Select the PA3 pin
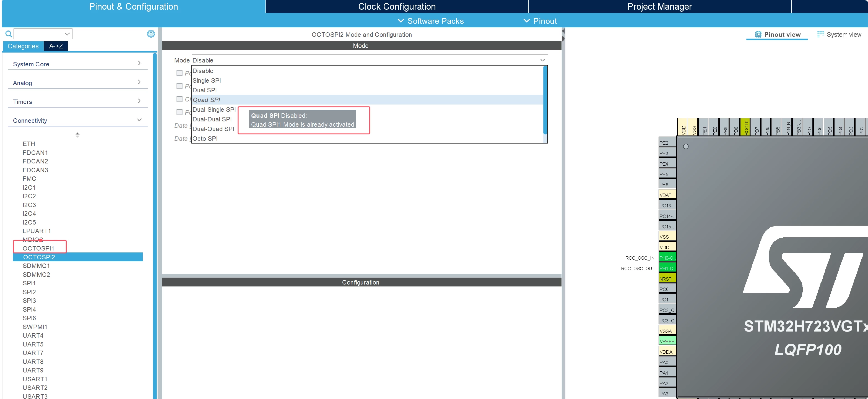The height and width of the screenshot is (399, 868). [x=667, y=393]
